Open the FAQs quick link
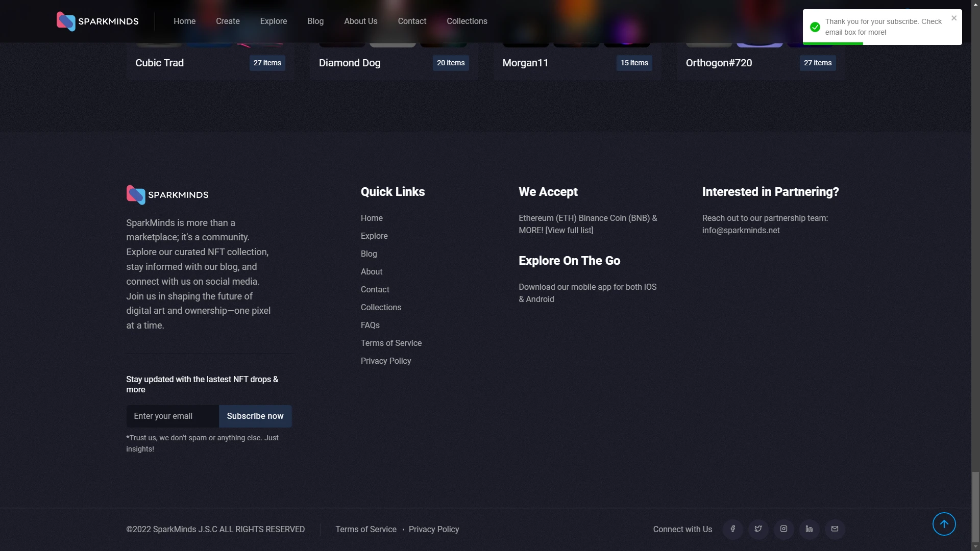 [370, 325]
